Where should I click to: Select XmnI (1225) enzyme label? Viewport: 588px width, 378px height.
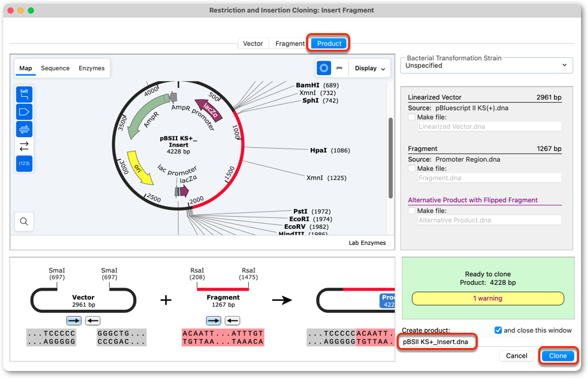(327, 178)
